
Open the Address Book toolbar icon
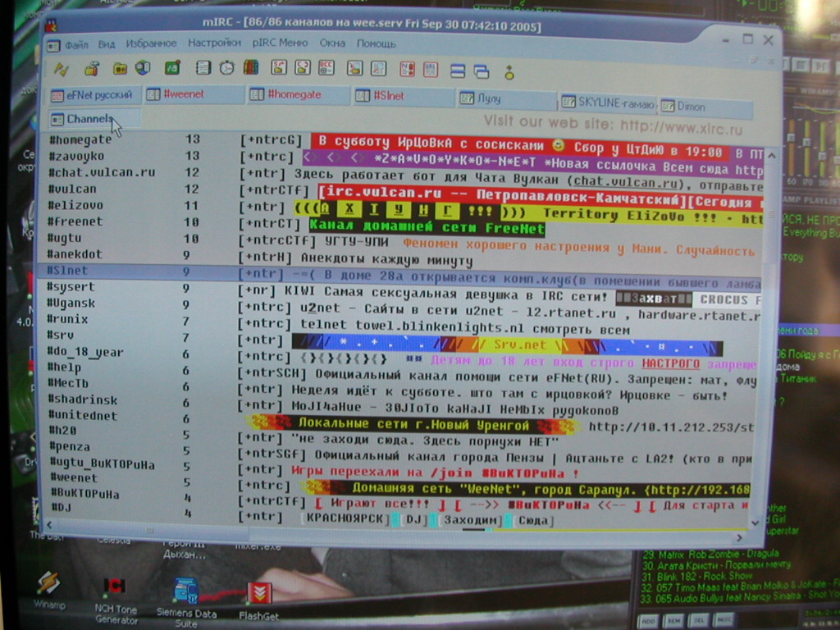(203, 67)
